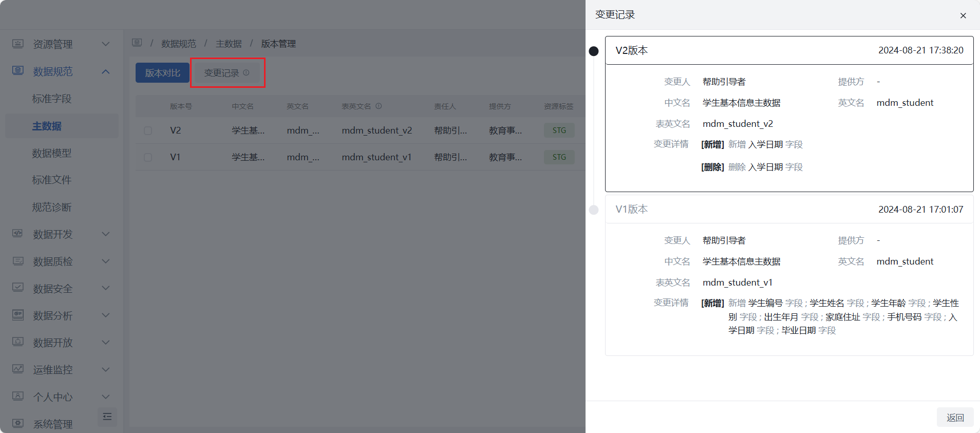Check the V2 row checkbox
980x433 pixels.
[148, 130]
